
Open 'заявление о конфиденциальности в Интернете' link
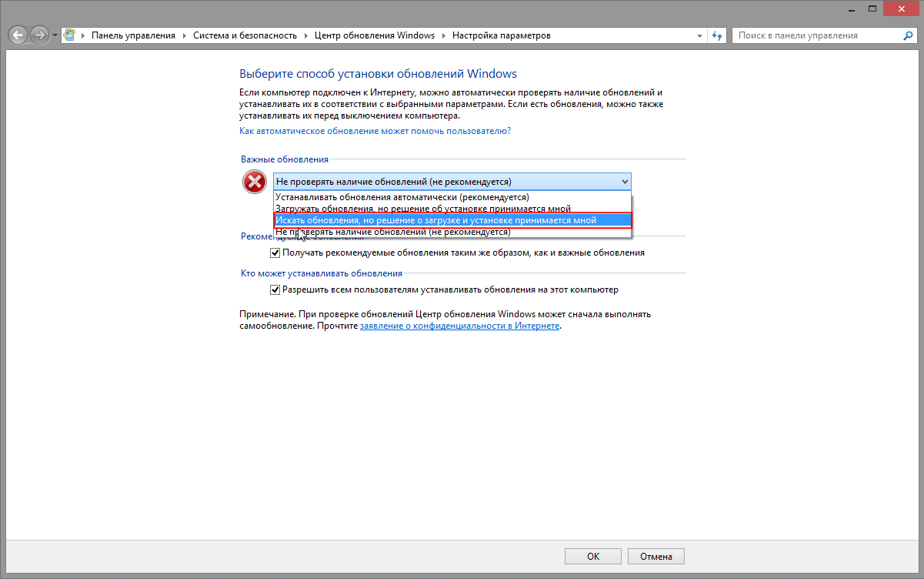coord(459,326)
